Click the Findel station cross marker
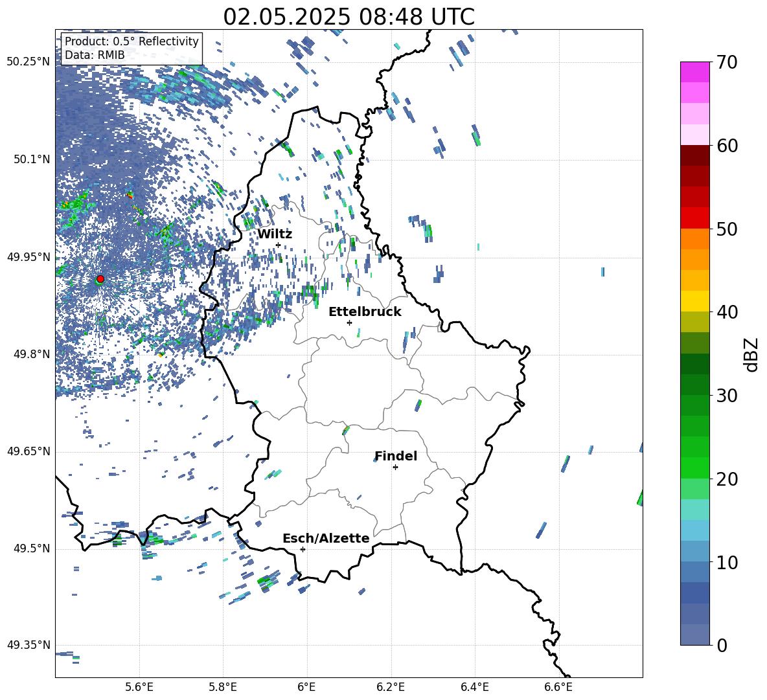 tap(395, 468)
